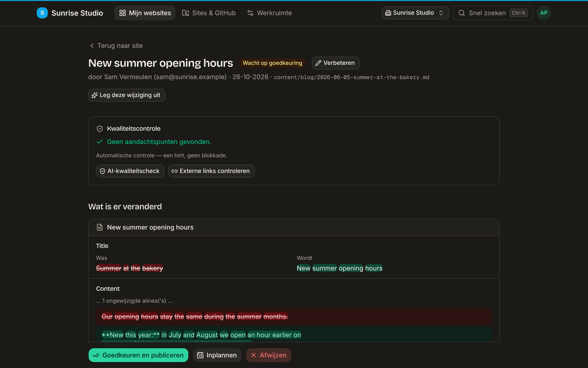Image resolution: width=588 pixels, height=368 pixels.
Task: Click the removed line Our opening hours stay the same
Action: [294, 316]
